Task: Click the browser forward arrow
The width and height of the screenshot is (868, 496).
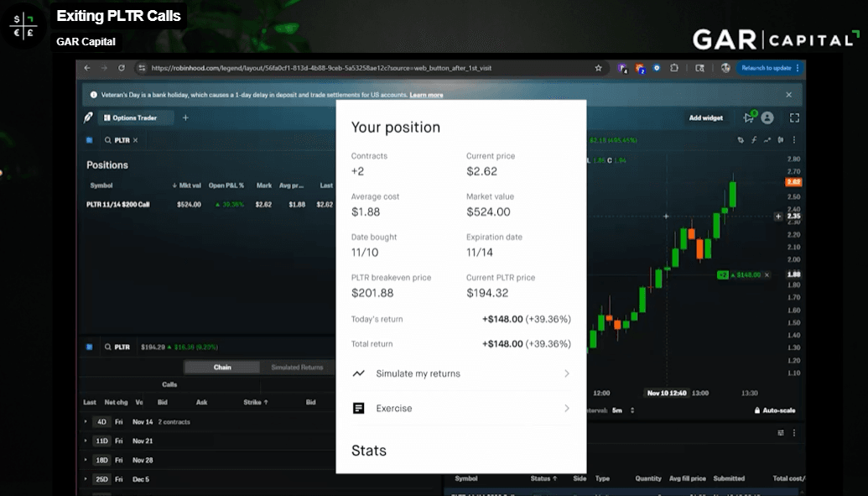Action: pyautogui.click(x=104, y=68)
